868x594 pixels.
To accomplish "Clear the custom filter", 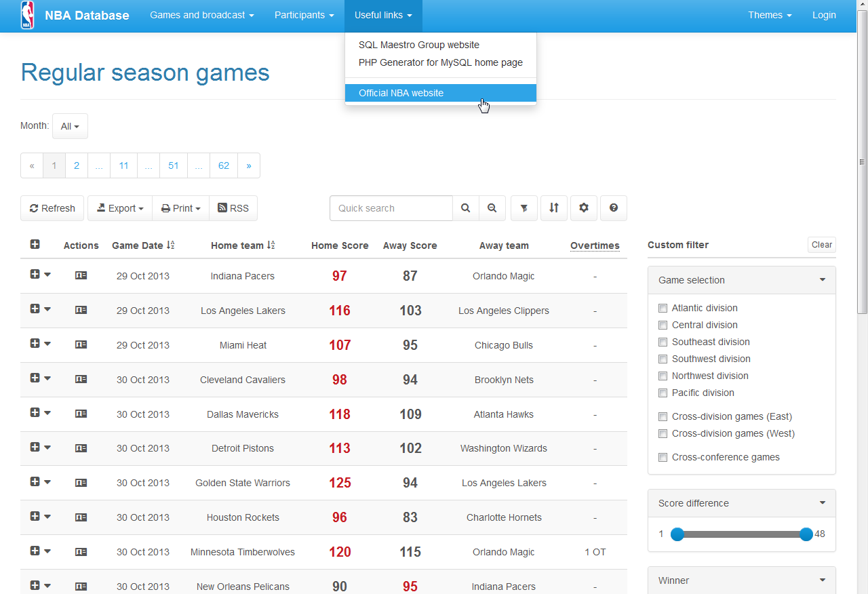I will pos(822,245).
